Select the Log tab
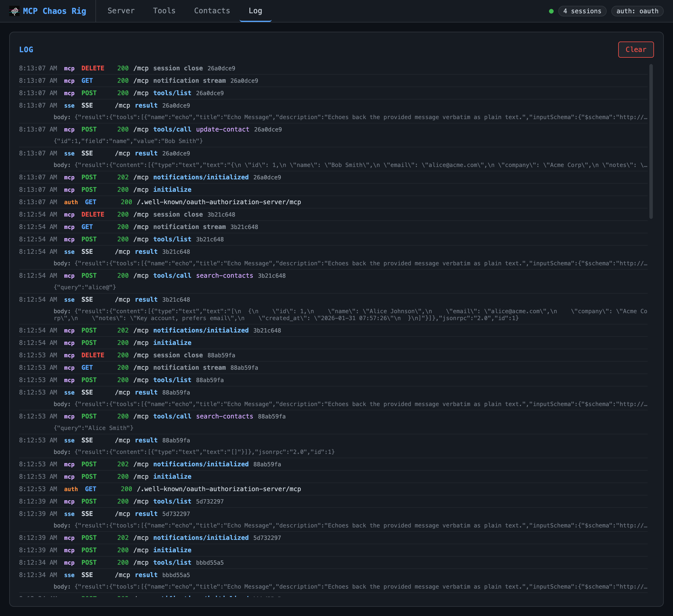The image size is (673, 616). pos(255,11)
